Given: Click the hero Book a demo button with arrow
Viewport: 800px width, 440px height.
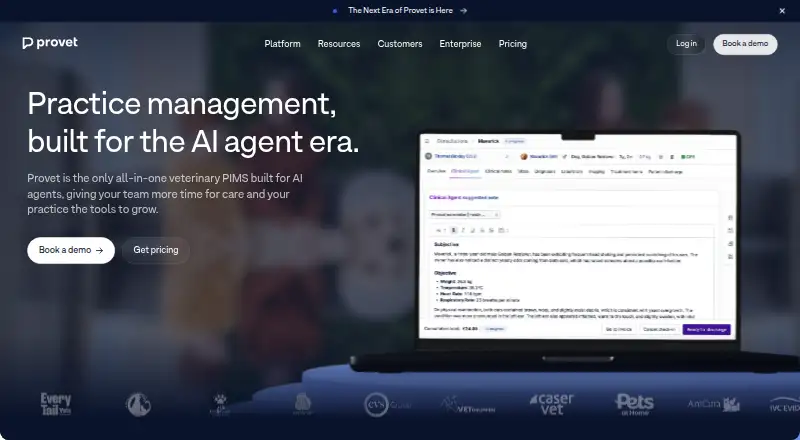Looking at the screenshot, I should (71, 250).
